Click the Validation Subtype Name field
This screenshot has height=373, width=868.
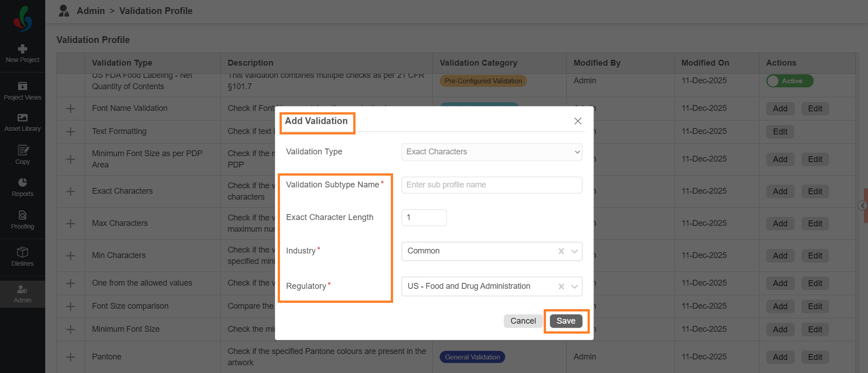pyautogui.click(x=492, y=185)
